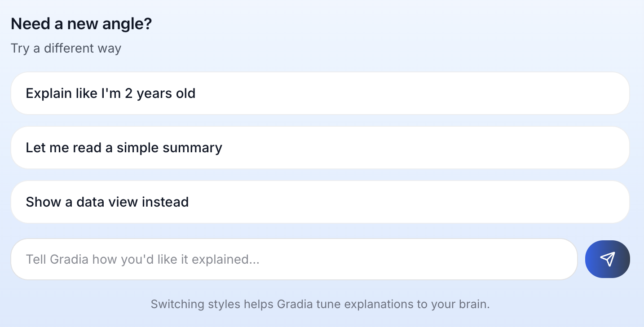Click the 'Need a new angle?' heading
Screen dimensions: 644x327
[x=81, y=23]
